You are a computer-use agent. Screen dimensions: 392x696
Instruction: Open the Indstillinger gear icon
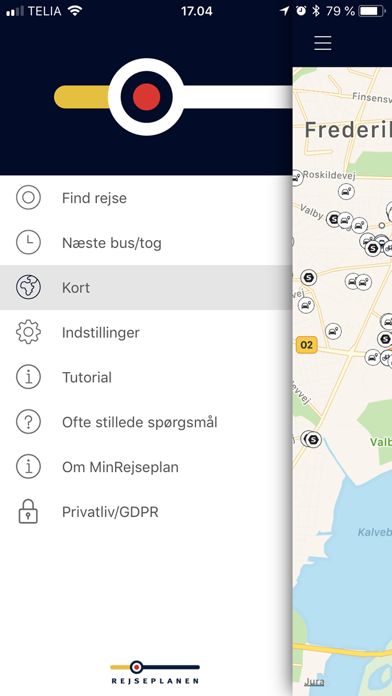click(x=28, y=332)
